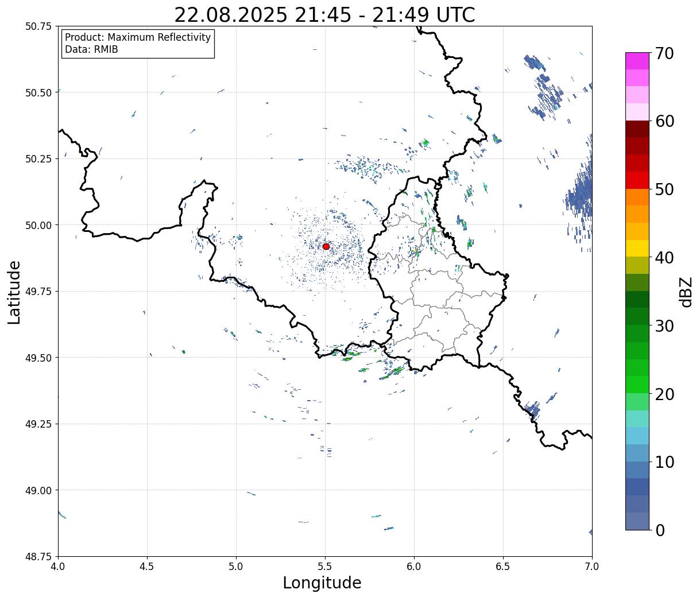Click the x-axis tick label 4.5
Viewport: 700px width, 597px height.
pos(147,567)
